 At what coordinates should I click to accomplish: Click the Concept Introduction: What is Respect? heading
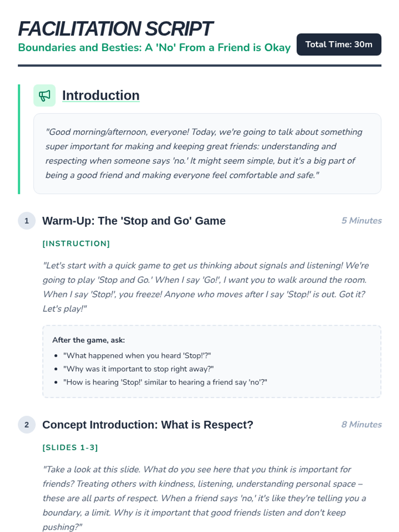[148, 425]
